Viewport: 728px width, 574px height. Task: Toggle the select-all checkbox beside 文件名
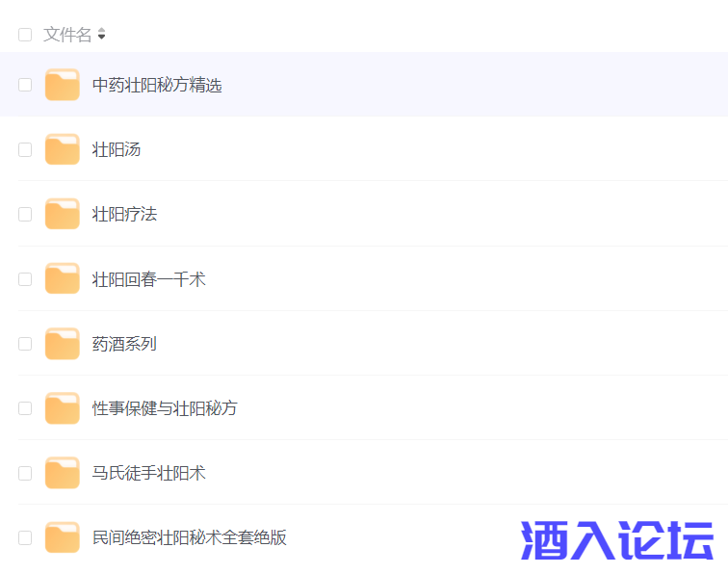tap(25, 35)
